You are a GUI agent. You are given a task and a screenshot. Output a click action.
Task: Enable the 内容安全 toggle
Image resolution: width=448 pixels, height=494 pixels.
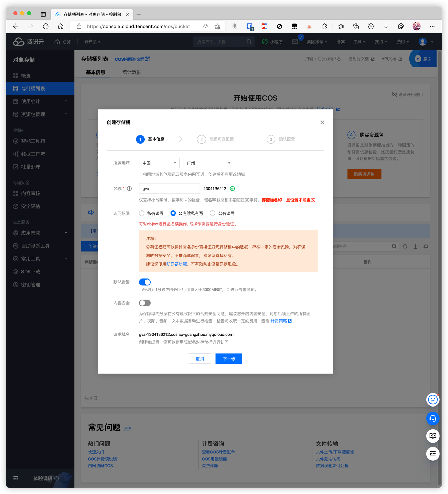click(x=145, y=303)
